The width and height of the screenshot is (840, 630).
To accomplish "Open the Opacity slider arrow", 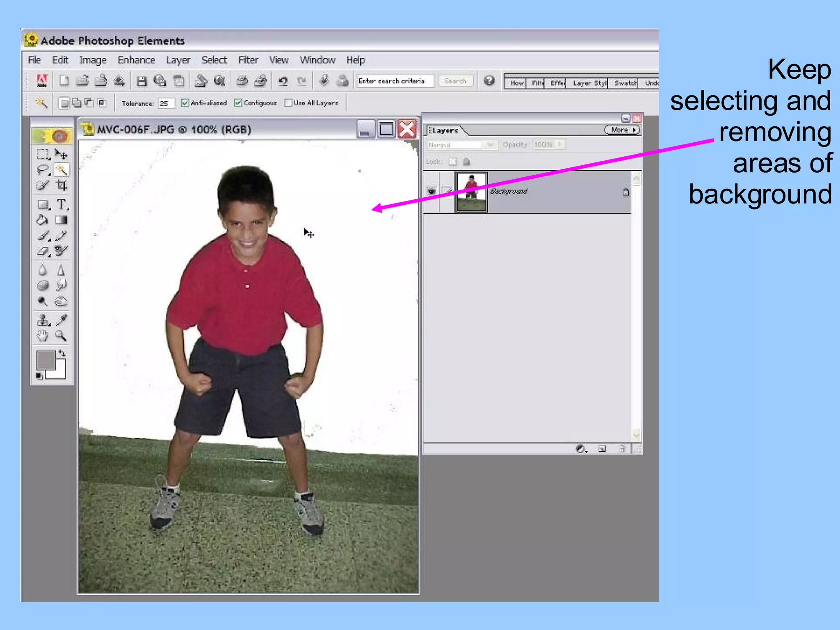I will (x=560, y=144).
